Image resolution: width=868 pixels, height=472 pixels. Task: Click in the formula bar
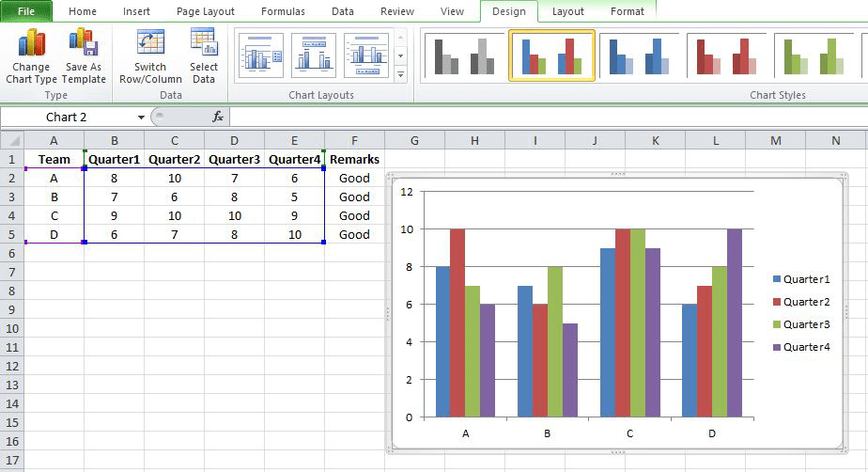tap(548, 117)
